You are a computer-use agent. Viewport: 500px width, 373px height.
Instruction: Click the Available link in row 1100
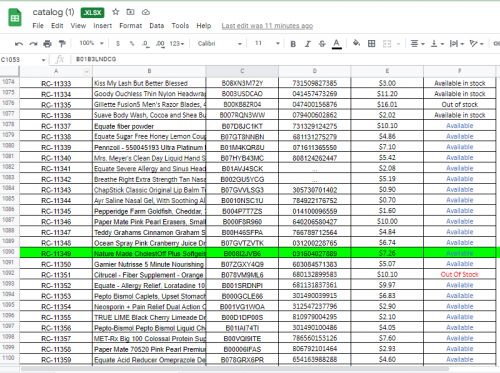[460, 360]
